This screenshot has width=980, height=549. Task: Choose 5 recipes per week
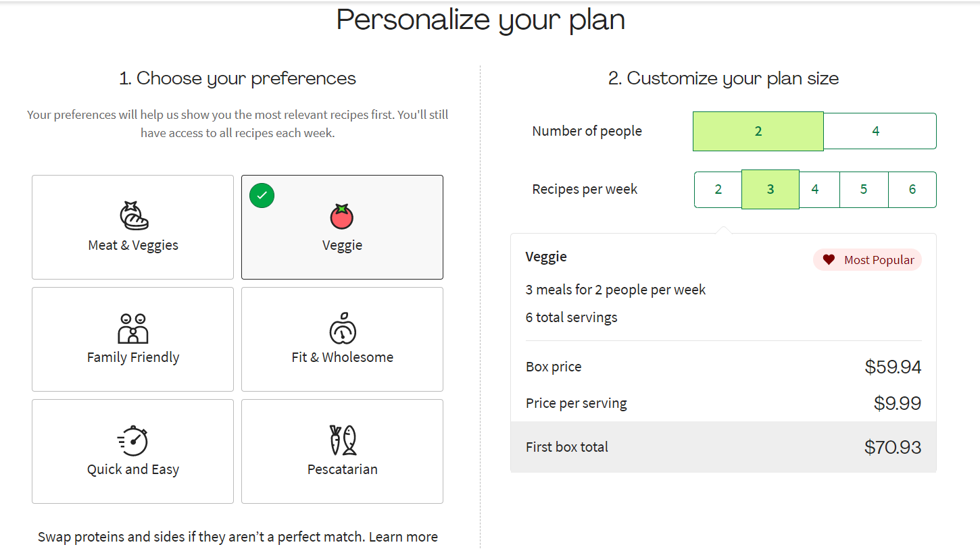click(x=864, y=190)
